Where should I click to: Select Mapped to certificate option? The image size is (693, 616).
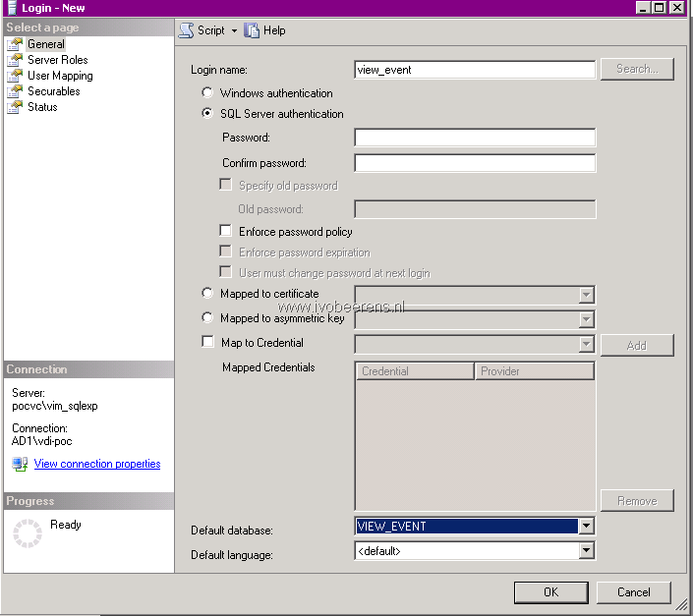pyautogui.click(x=206, y=293)
